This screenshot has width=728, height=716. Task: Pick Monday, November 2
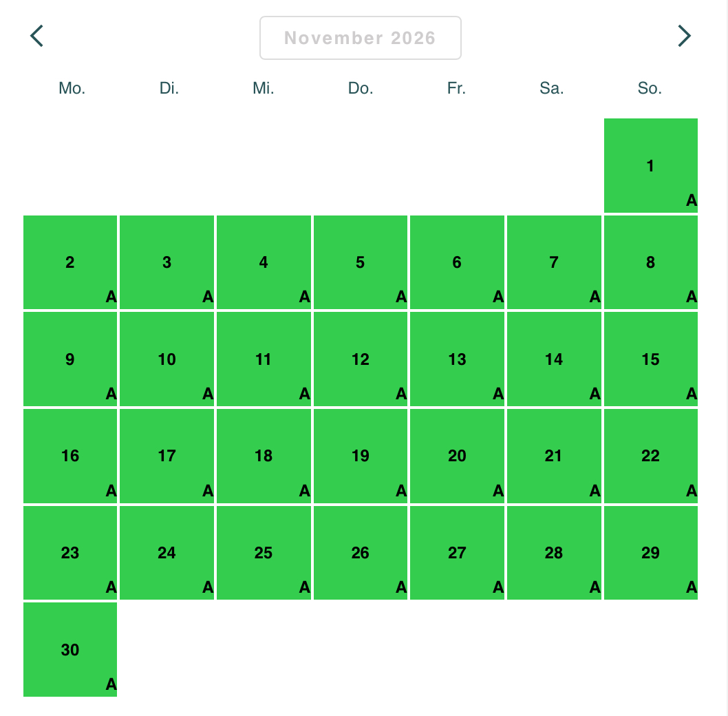pyautogui.click(x=70, y=262)
